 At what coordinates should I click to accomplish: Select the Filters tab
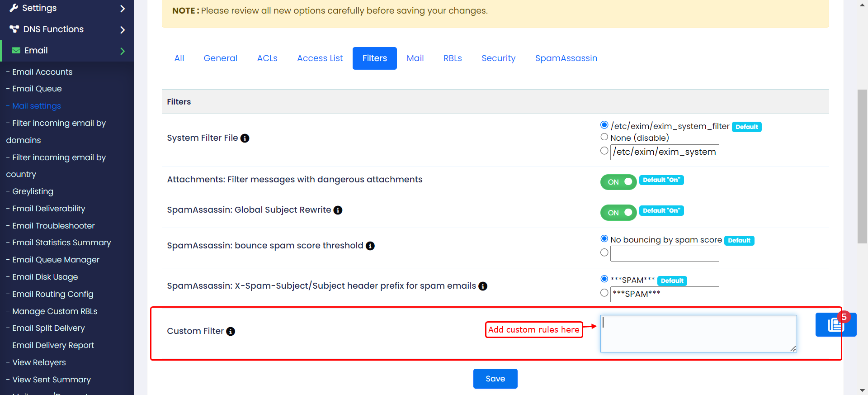(x=375, y=58)
